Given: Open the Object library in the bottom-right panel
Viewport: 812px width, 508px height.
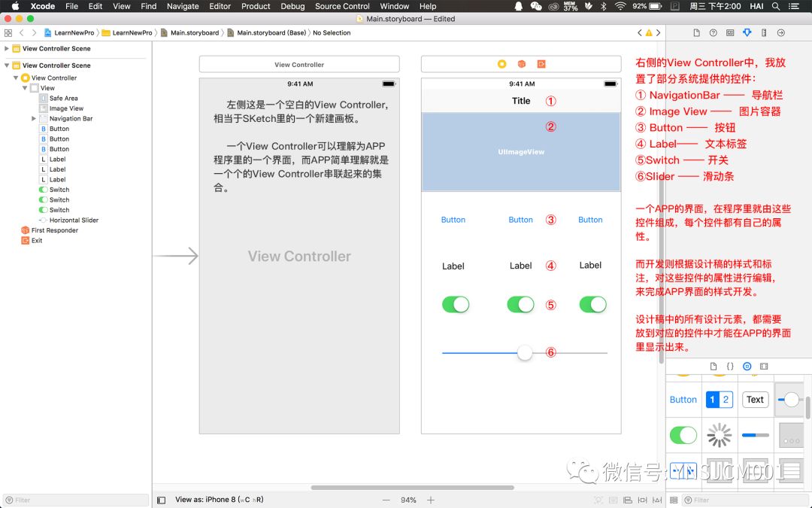Looking at the screenshot, I should click(747, 366).
